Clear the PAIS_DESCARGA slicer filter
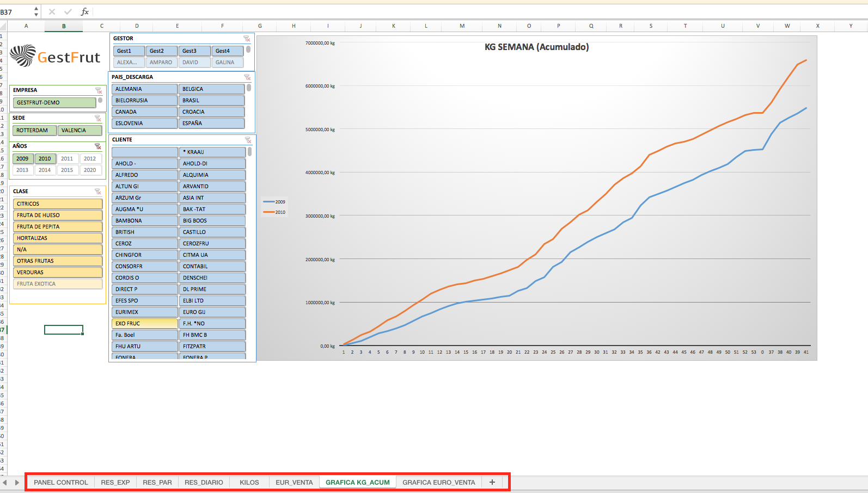 click(247, 77)
